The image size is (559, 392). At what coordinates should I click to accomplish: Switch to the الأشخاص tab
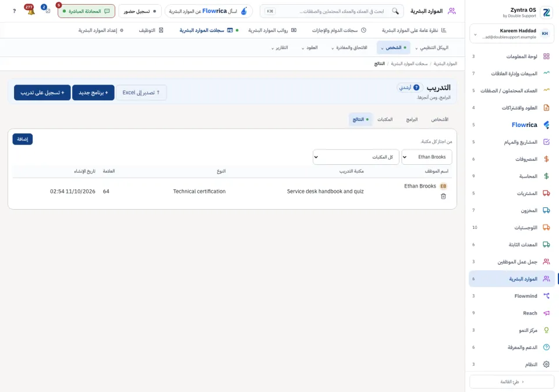coord(440,119)
